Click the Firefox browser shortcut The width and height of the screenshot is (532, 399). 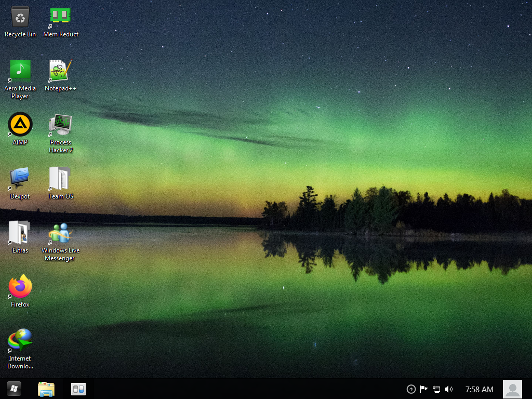point(20,287)
